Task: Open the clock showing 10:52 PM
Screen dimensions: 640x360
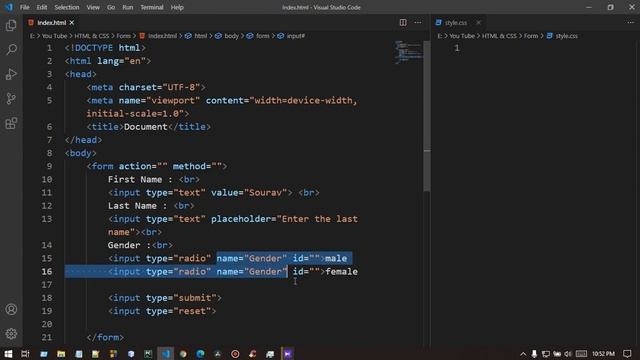Action: pos(603,354)
